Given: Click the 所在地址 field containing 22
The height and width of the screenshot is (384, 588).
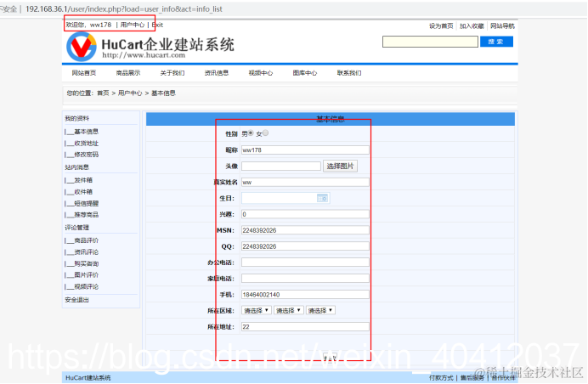Looking at the screenshot, I should pyautogui.click(x=305, y=327).
